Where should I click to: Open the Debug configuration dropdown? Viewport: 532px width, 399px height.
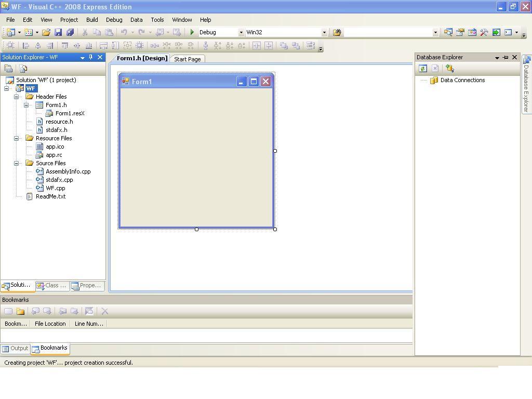tap(241, 32)
